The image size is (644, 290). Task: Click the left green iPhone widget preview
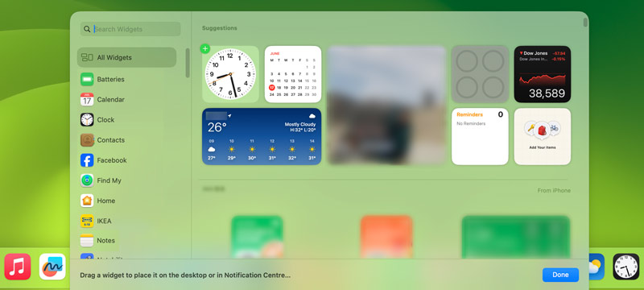[257, 237]
